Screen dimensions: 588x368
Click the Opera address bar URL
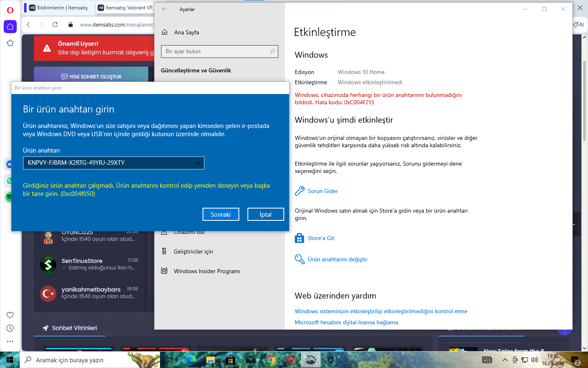tap(116, 25)
